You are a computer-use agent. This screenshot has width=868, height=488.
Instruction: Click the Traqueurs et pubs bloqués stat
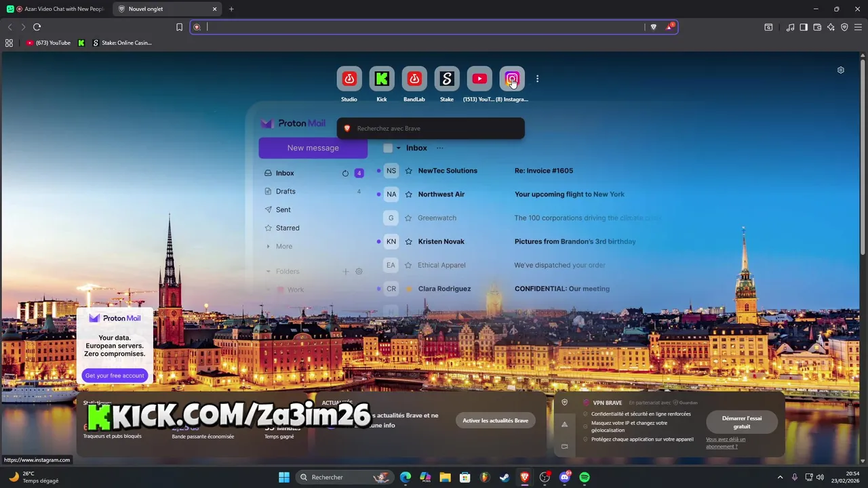click(113, 436)
